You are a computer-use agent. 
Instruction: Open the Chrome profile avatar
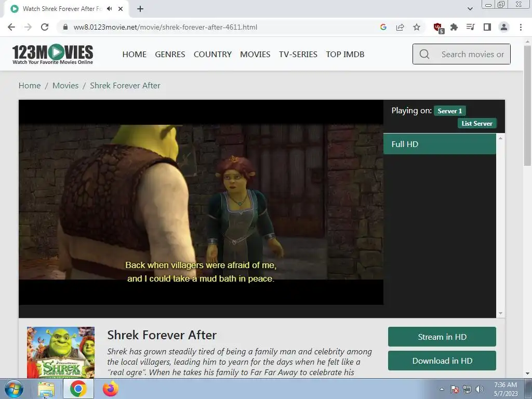(x=504, y=27)
